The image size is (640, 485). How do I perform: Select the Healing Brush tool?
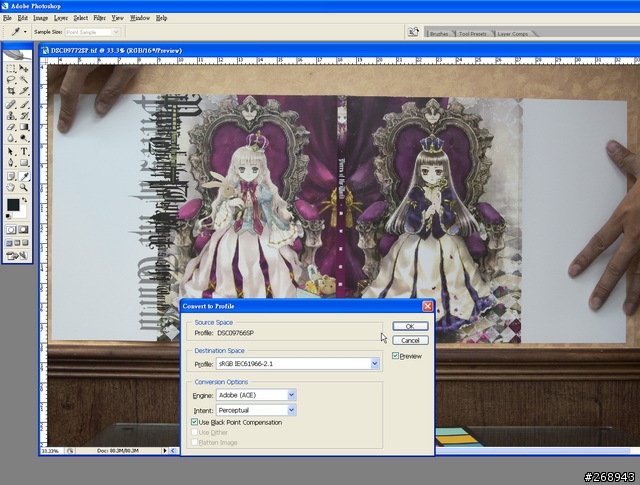pyautogui.click(x=11, y=105)
